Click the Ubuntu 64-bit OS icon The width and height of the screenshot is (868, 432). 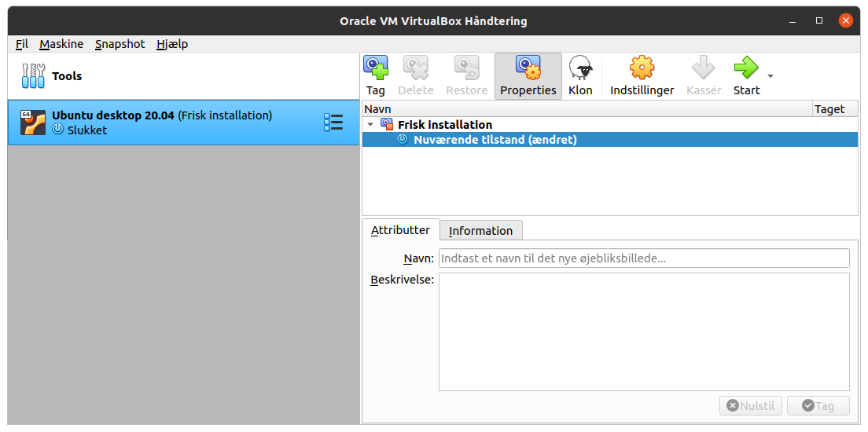[33, 123]
